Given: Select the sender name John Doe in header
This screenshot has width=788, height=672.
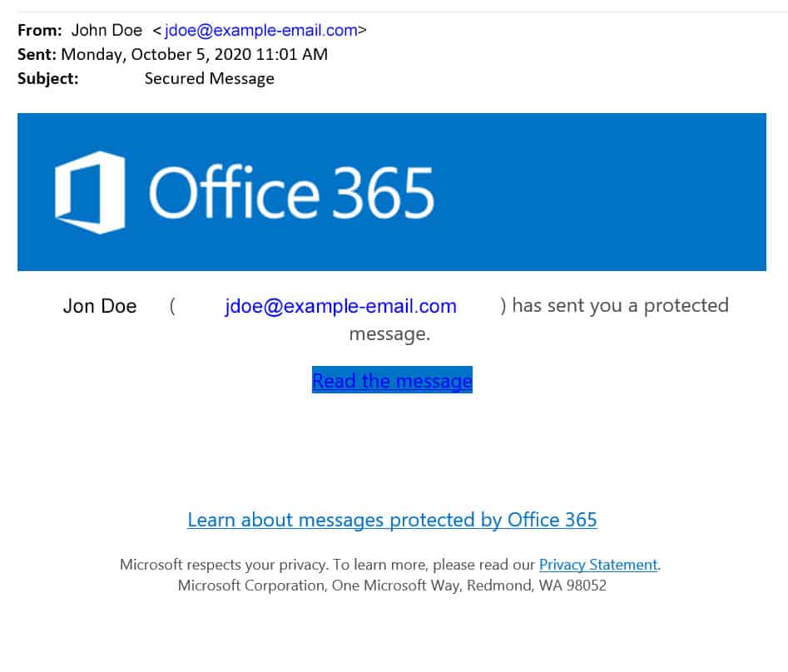Looking at the screenshot, I should tap(107, 30).
